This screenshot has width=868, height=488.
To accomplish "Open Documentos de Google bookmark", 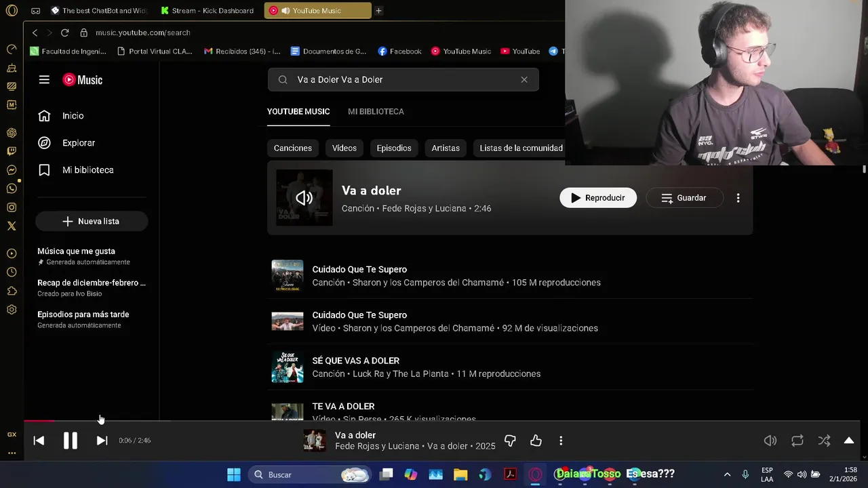I will [328, 52].
